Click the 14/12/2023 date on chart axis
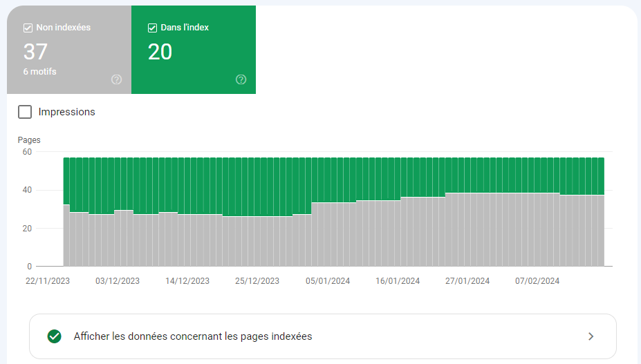The height and width of the screenshot is (364, 641). click(x=187, y=281)
